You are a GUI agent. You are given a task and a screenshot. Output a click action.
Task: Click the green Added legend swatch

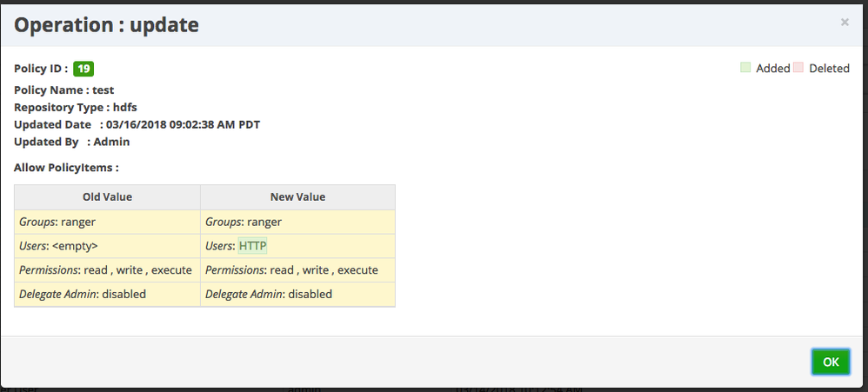click(x=745, y=68)
